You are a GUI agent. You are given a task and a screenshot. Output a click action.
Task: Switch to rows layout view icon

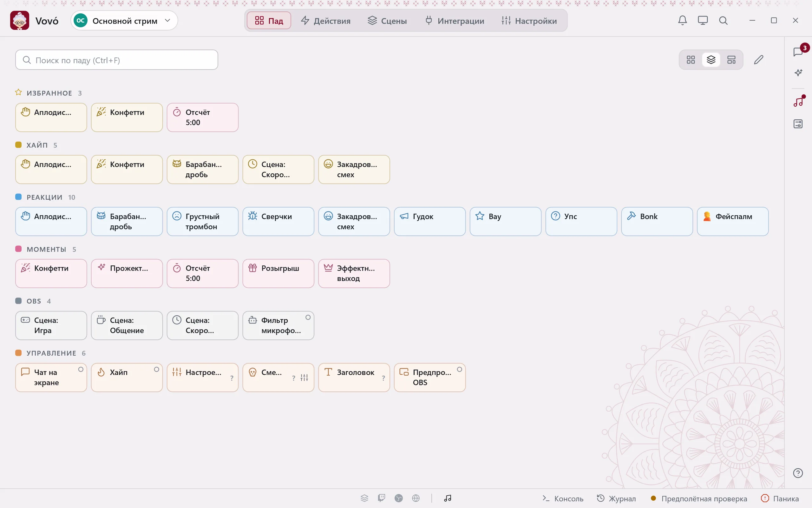tap(731, 60)
